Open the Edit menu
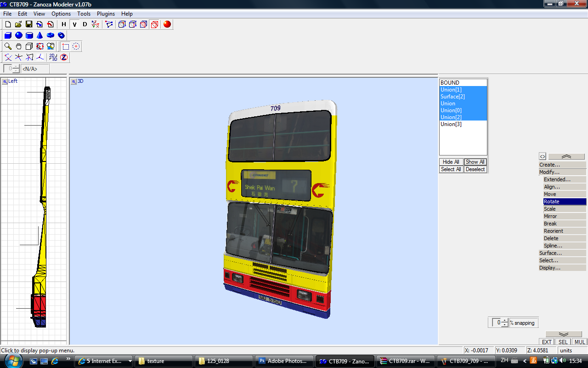 click(23, 14)
